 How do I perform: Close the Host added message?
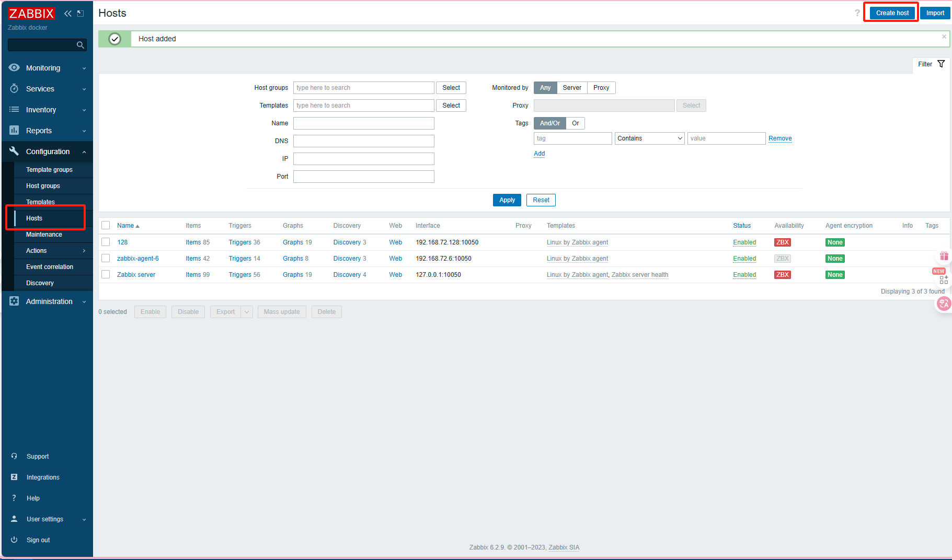pos(944,37)
